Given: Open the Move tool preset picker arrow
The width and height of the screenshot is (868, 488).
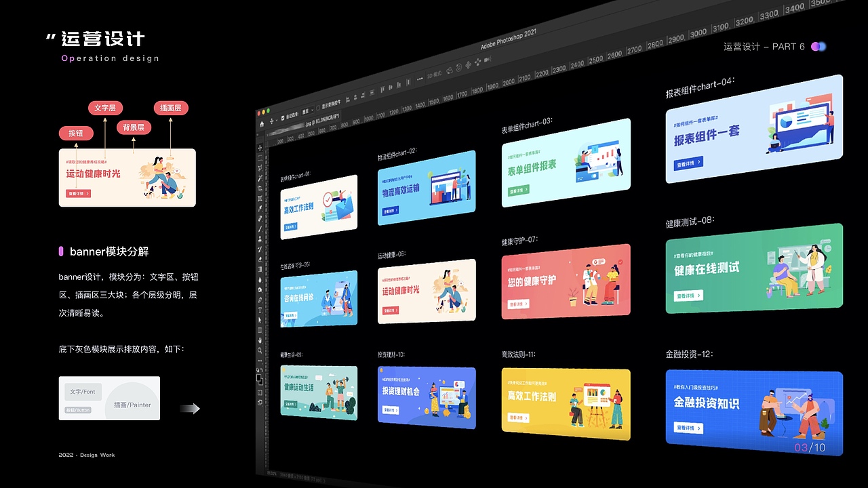Looking at the screenshot, I should pyautogui.click(x=277, y=121).
